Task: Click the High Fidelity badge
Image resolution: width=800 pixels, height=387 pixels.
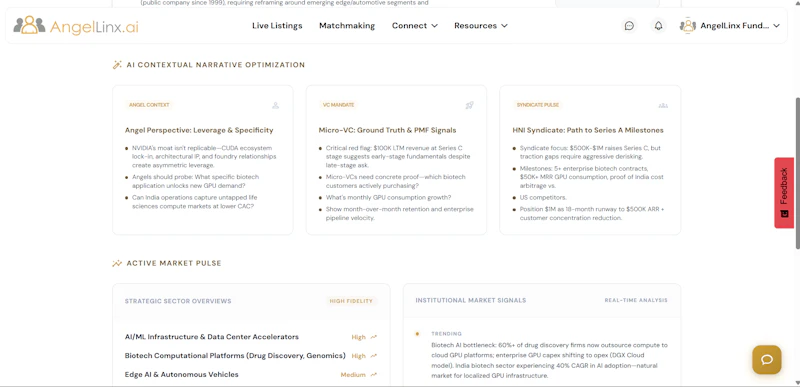Action: [x=351, y=301]
